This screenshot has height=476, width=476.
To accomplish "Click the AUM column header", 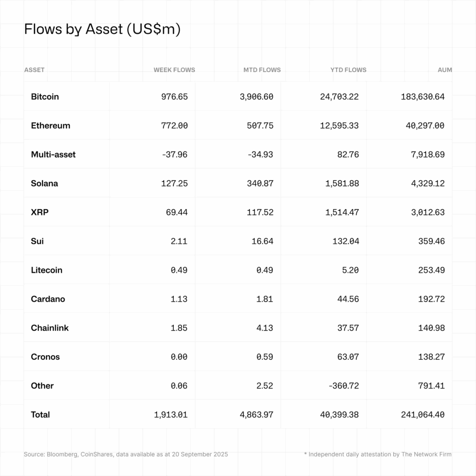I will (445, 70).
